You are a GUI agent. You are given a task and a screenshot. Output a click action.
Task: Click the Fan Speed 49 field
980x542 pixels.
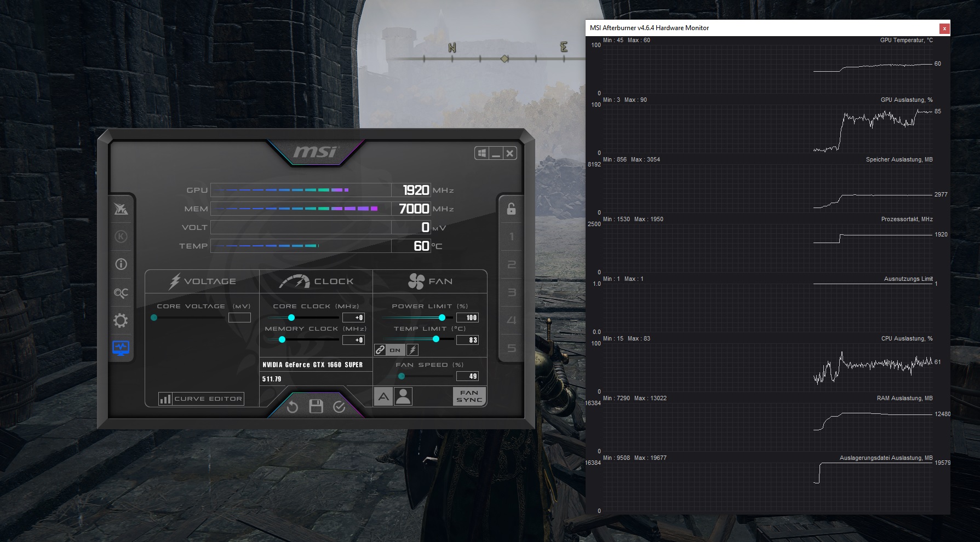(x=467, y=376)
